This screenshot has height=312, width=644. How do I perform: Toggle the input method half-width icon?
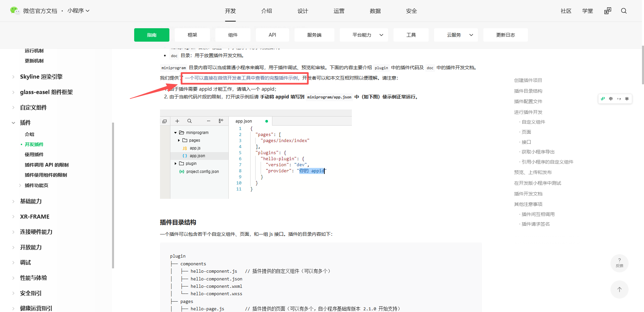627,99
